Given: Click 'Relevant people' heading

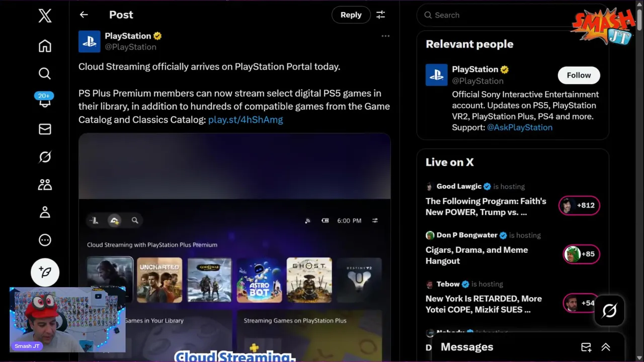Looking at the screenshot, I should coord(469,44).
